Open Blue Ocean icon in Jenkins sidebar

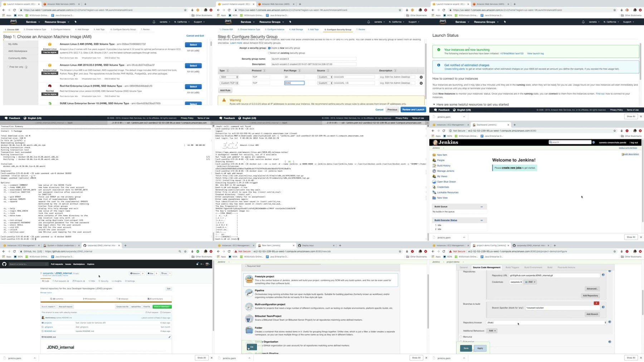tap(434, 182)
